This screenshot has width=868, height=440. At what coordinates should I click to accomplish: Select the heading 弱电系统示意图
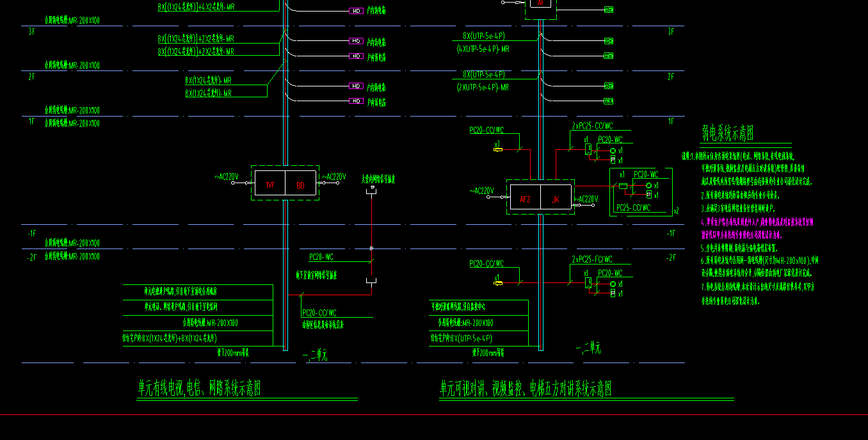728,133
